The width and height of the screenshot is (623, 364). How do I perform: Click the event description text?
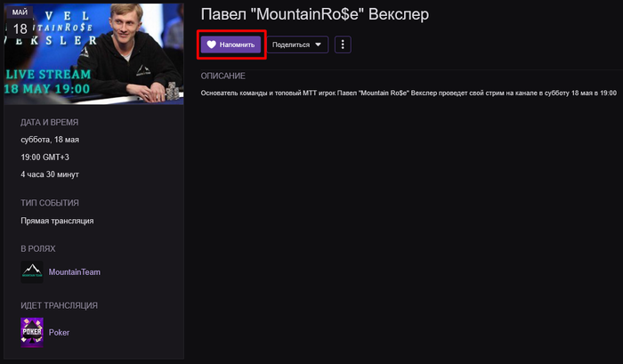(x=409, y=93)
